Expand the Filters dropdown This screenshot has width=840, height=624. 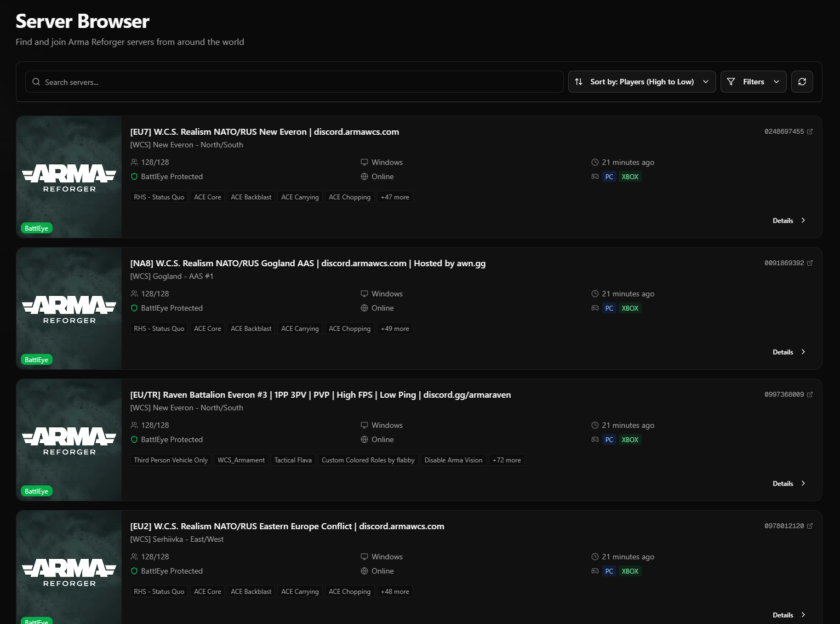click(x=753, y=82)
